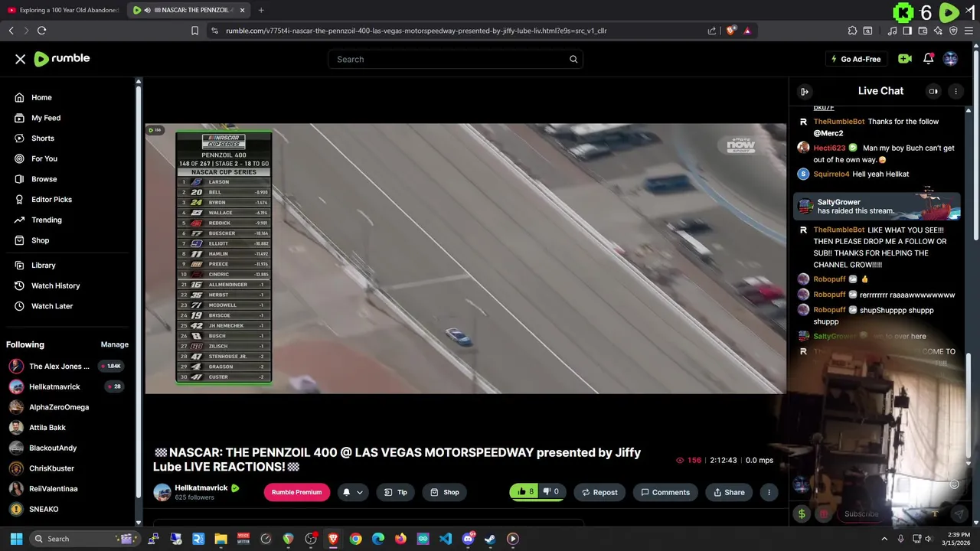Expand notification options chevron next to bell
Viewport: 980px width, 551px height.
pyautogui.click(x=360, y=492)
